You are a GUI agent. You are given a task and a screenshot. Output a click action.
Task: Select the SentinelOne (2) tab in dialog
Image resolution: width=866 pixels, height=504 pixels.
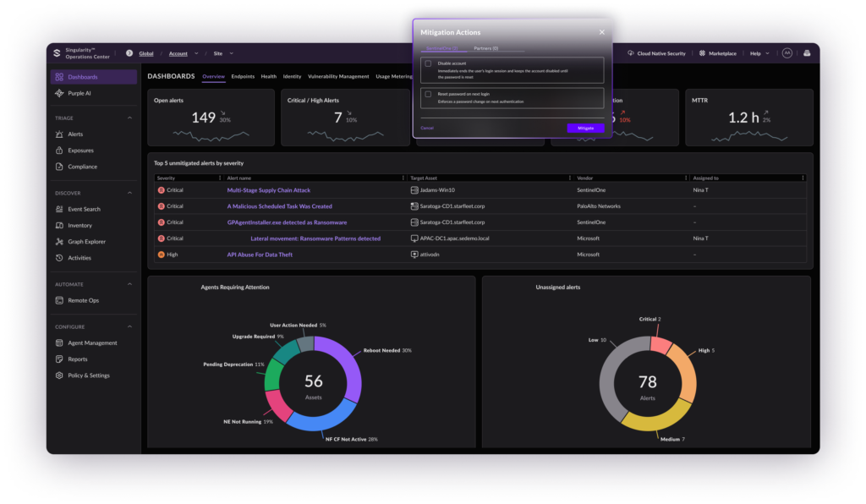coord(441,48)
